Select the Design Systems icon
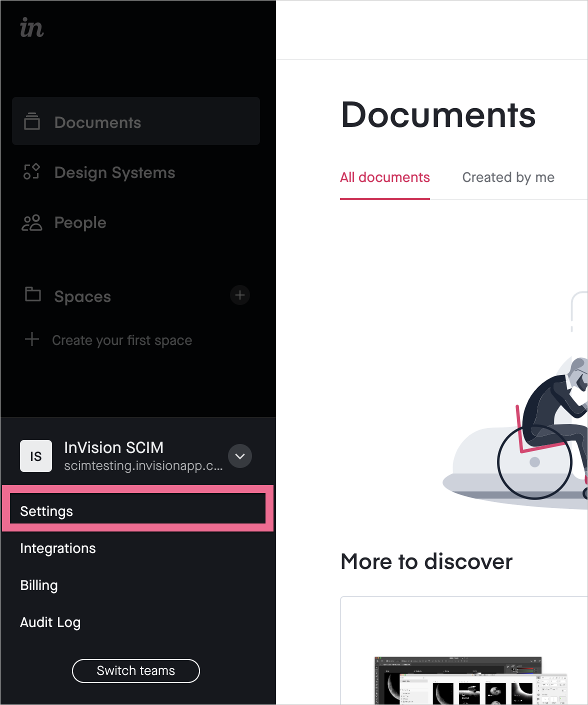This screenshot has height=705, width=588. tap(31, 172)
